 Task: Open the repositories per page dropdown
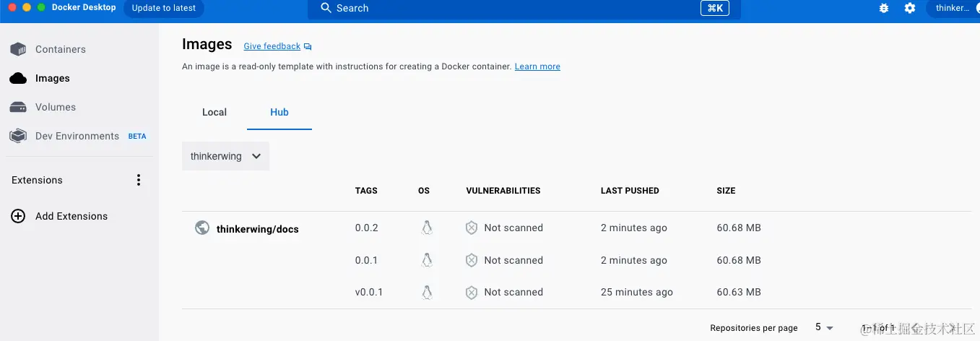click(824, 327)
